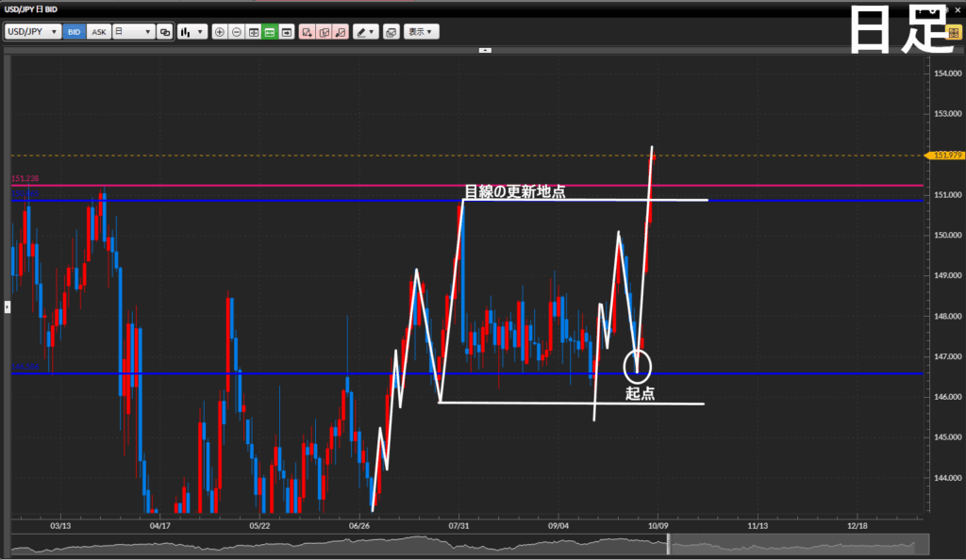Click the navigator range handle in overview strip
966x560 pixels.
click(x=668, y=544)
